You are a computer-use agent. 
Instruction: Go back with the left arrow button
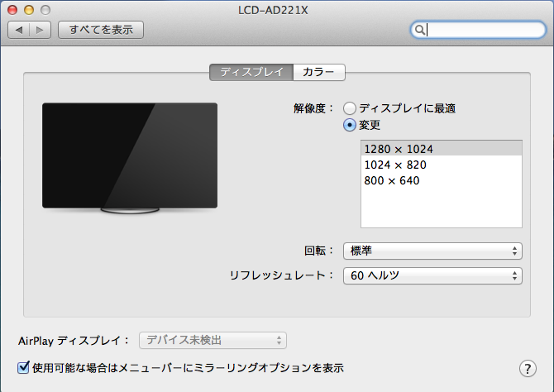pyautogui.click(x=19, y=30)
